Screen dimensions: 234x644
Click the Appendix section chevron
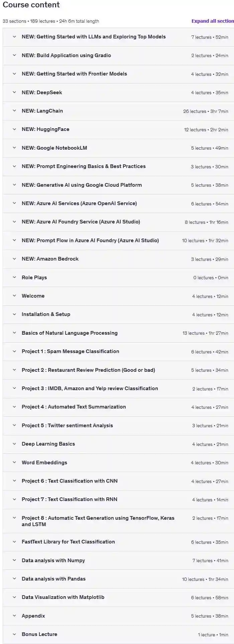(14, 616)
